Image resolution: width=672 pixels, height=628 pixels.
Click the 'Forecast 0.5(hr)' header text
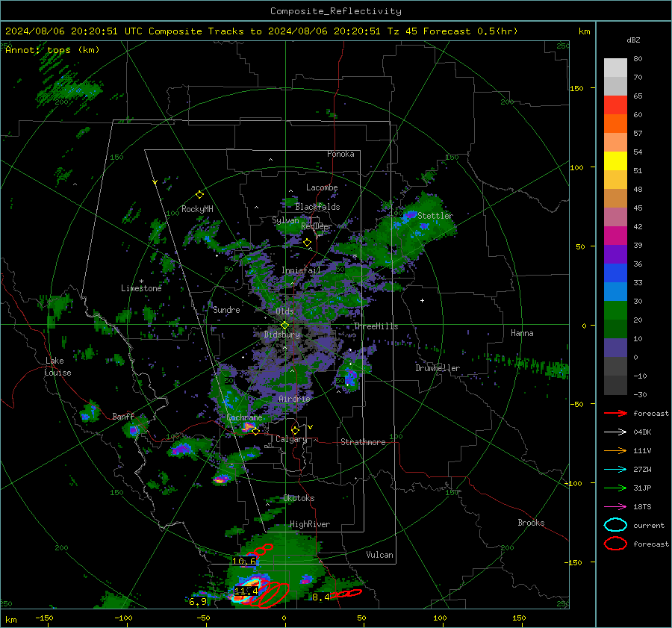click(x=470, y=31)
